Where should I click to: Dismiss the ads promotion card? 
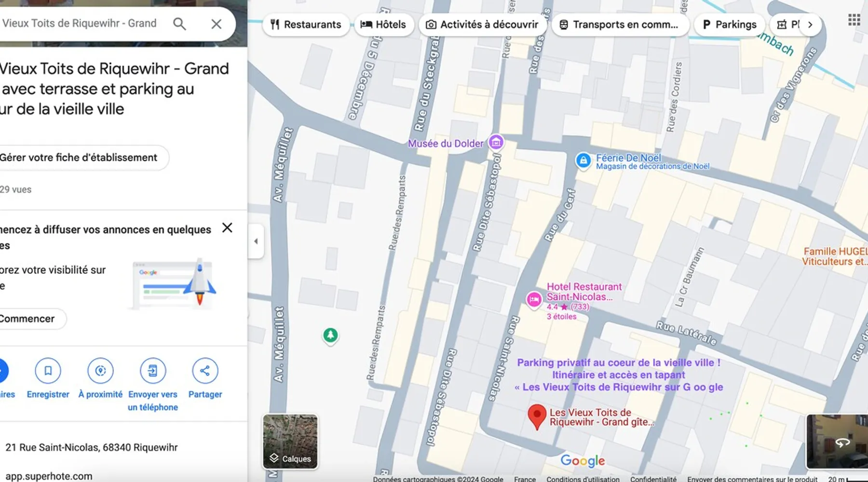coord(227,228)
